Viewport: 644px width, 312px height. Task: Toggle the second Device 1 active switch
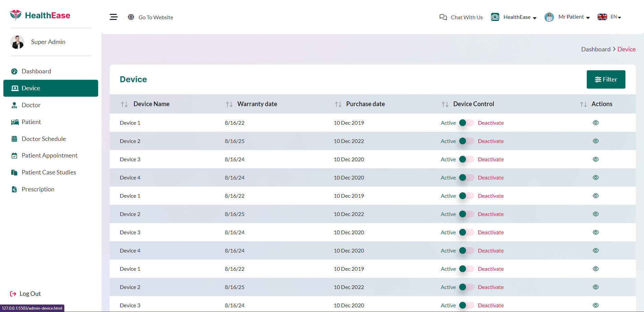(467, 196)
